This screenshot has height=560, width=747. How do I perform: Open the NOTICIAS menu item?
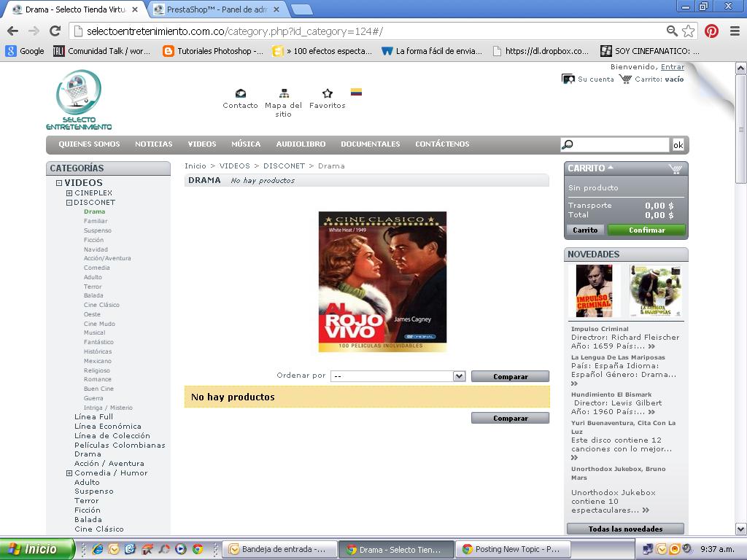pyautogui.click(x=153, y=144)
